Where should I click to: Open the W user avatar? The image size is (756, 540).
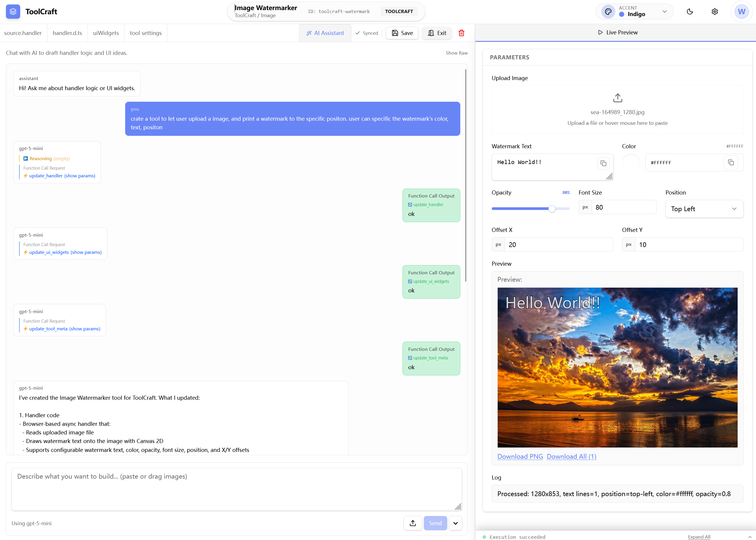(x=741, y=12)
